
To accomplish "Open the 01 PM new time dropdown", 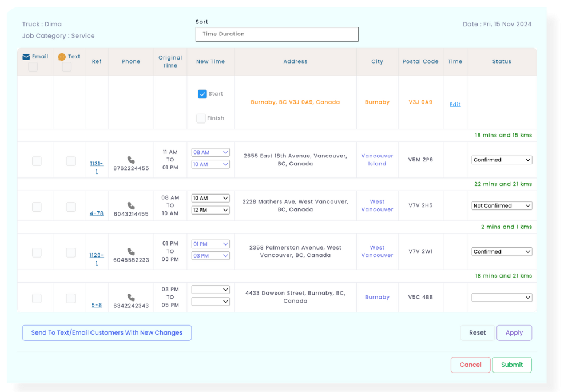I will [x=210, y=244].
